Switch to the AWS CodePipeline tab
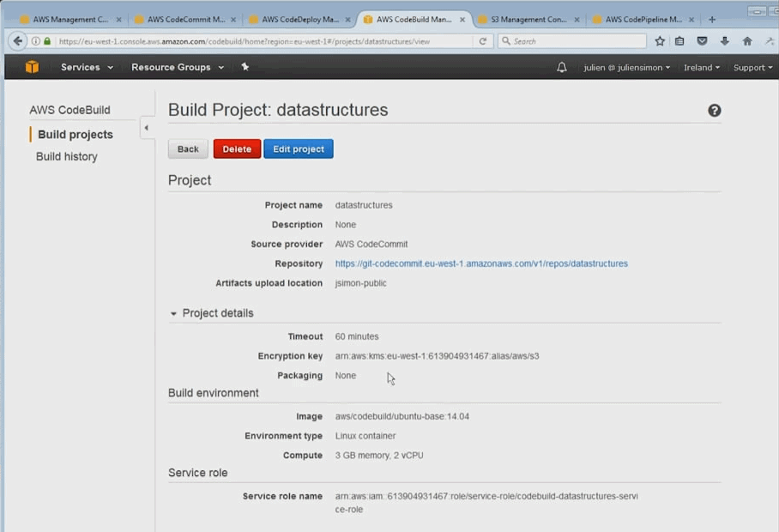This screenshot has height=532, width=779. point(643,20)
